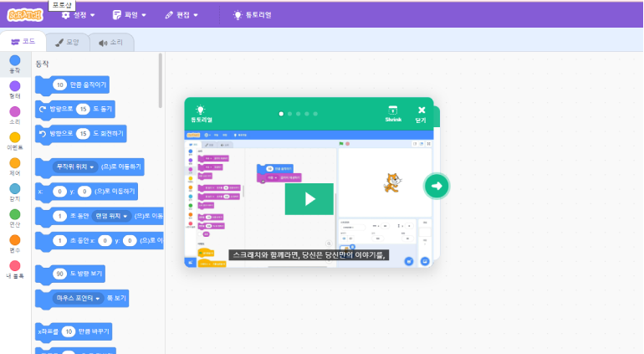Click the '10 만큼 움직이기' move block

click(72, 85)
